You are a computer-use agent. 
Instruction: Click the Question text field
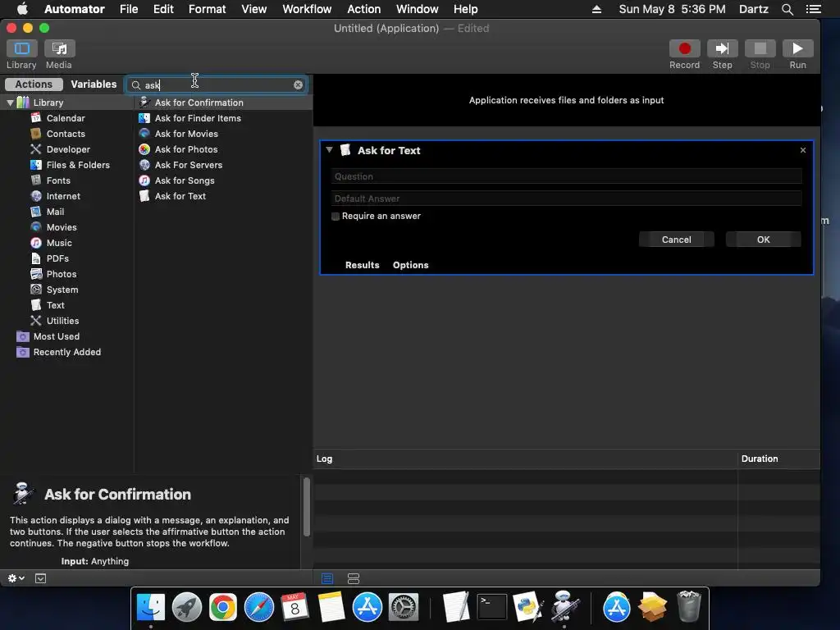click(566, 176)
